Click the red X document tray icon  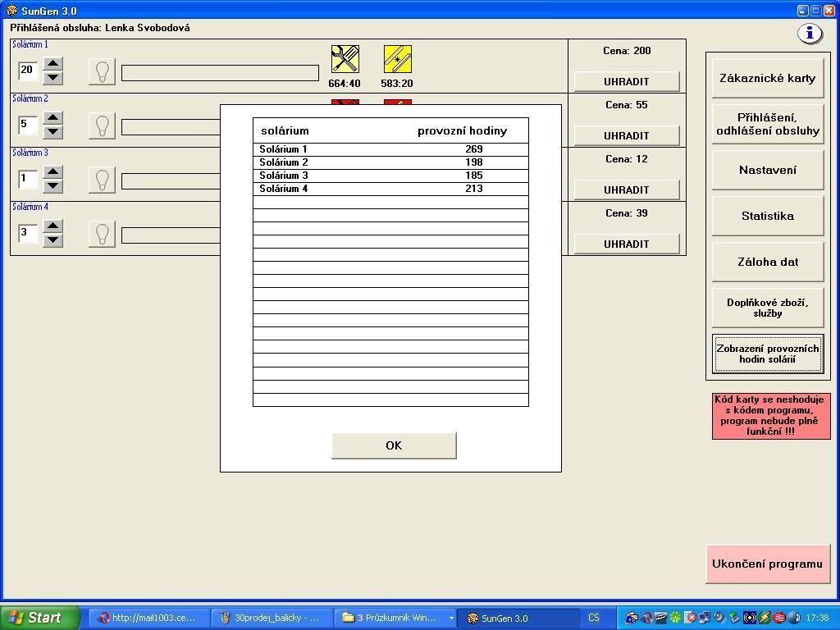[x=691, y=618]
